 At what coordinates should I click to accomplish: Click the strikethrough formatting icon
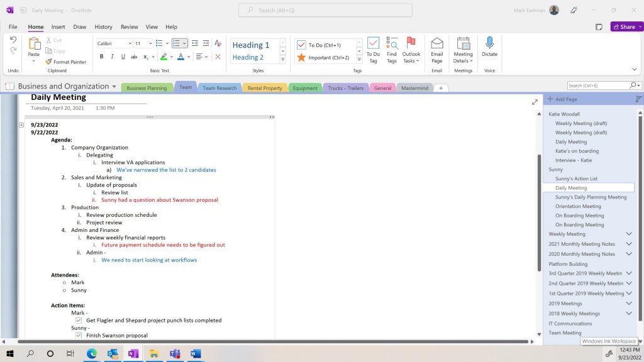click(x=133, y=57)
